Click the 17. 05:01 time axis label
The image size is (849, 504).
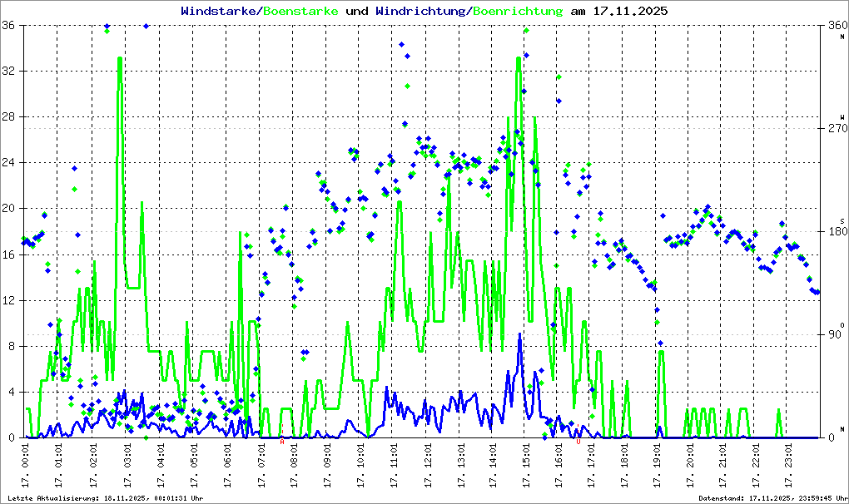(x=194, y=466)
